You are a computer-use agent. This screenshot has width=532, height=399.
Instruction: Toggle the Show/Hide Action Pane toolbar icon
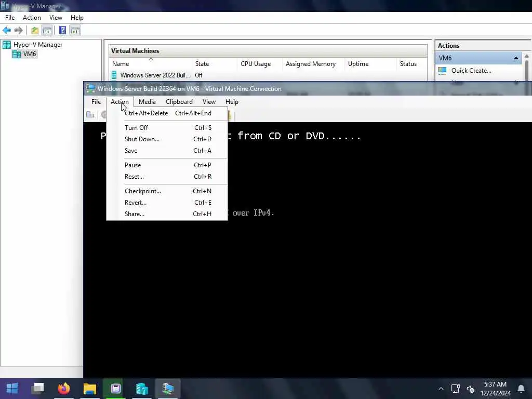[x=75, y=31]
